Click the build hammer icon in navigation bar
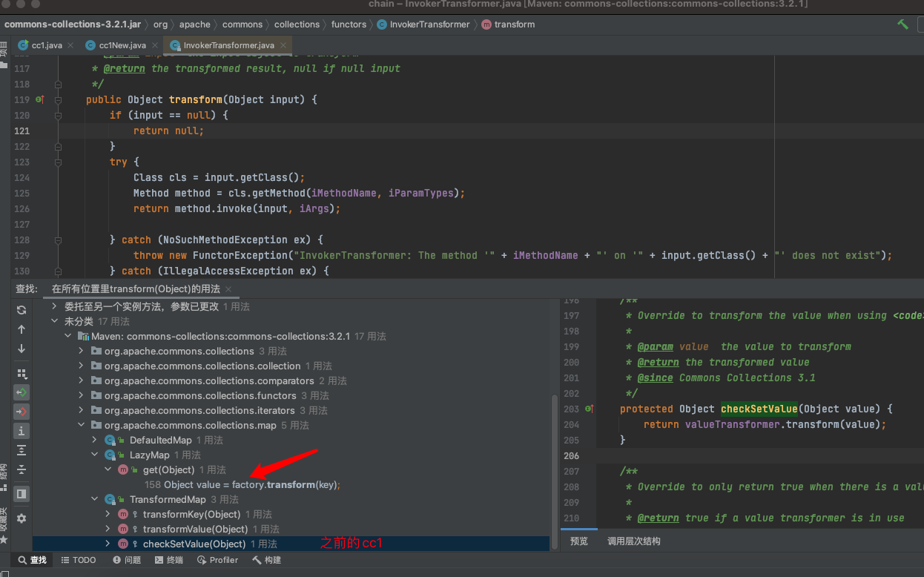This screenshot has width=924, height=577. point(902,24)
